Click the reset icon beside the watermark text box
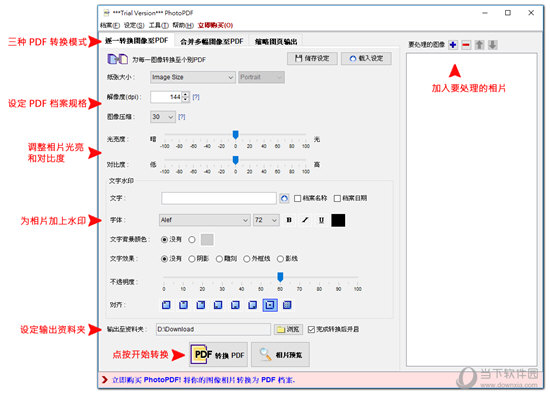The height and width of the screenshot is (400, 550). 284,198
